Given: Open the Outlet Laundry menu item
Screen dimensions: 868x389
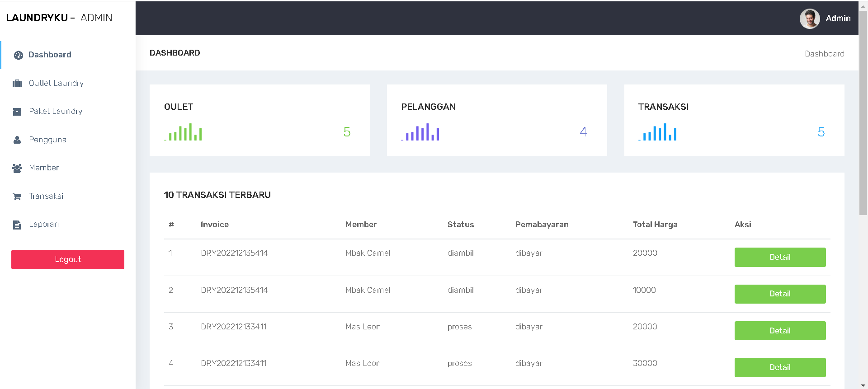Looking at the screenshot, I should (68, 83).
